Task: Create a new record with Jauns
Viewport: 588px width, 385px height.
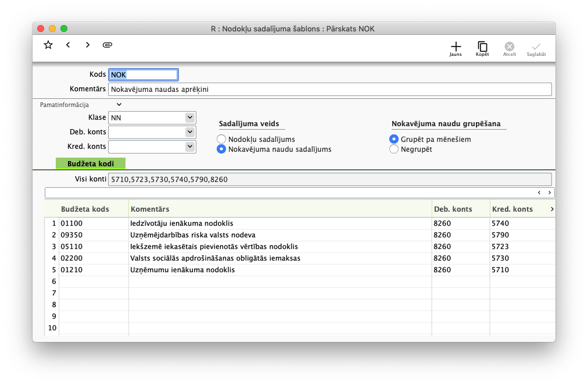Action: (x=456, y=49)
